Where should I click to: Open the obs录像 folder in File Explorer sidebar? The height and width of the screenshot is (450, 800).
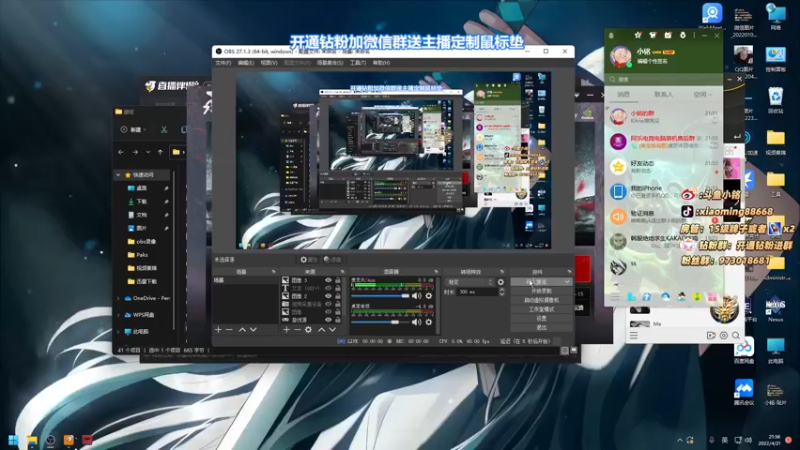point(141,241)
